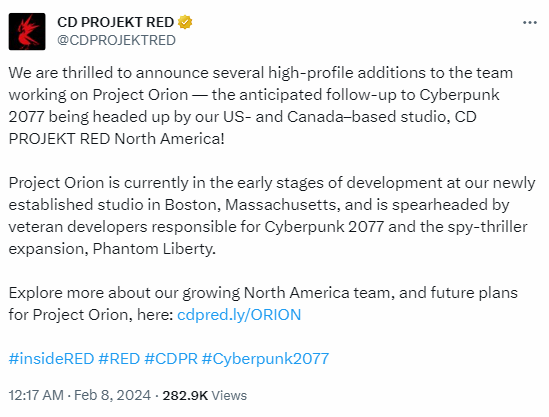Click the 'Project Orion is currently' paragraph

pyautogui.click(x=272, y=216)
